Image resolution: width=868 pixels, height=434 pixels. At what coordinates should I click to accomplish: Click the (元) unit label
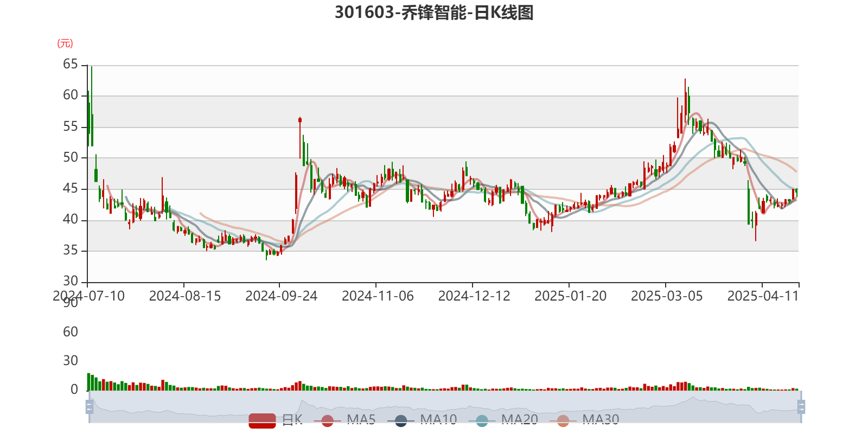coord(65,43)
